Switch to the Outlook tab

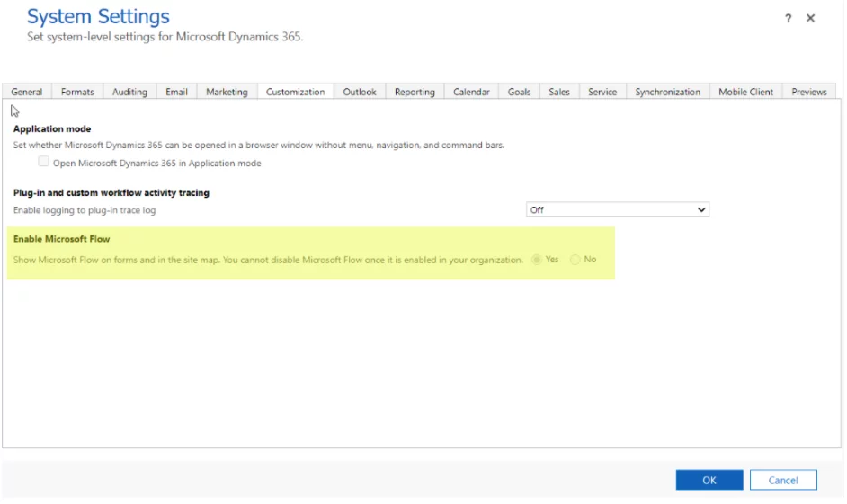[x=360, y=92]
